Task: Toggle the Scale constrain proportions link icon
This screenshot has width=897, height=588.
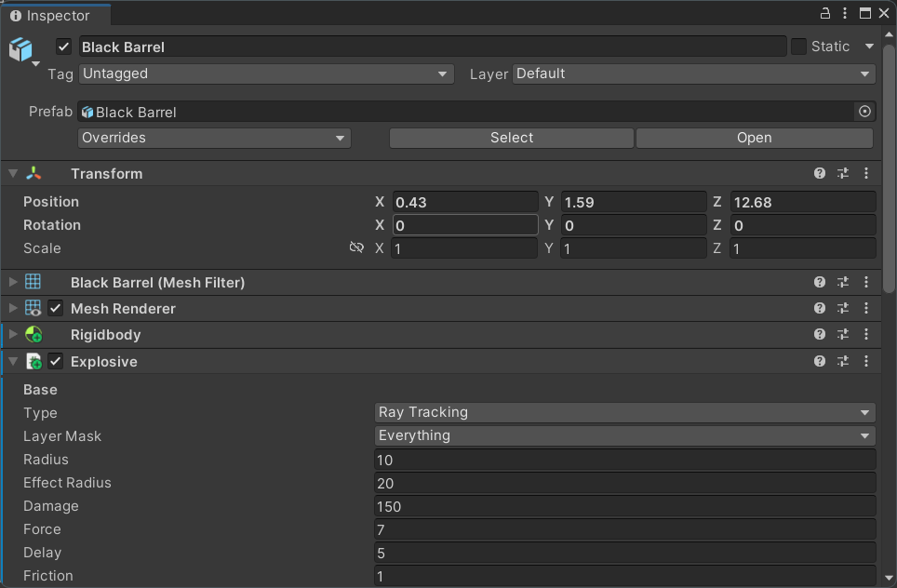Action: (x=356, y=247)
